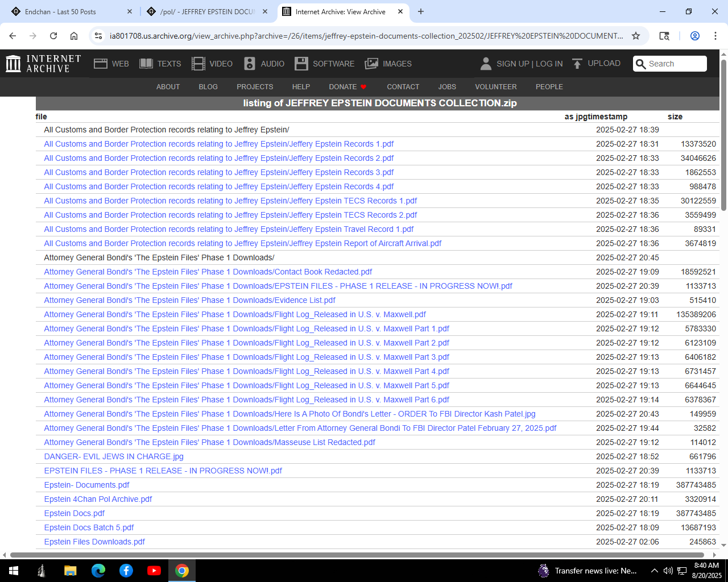
Task: Open the VOLUNTEER menu item
Action: pos(496,87)
